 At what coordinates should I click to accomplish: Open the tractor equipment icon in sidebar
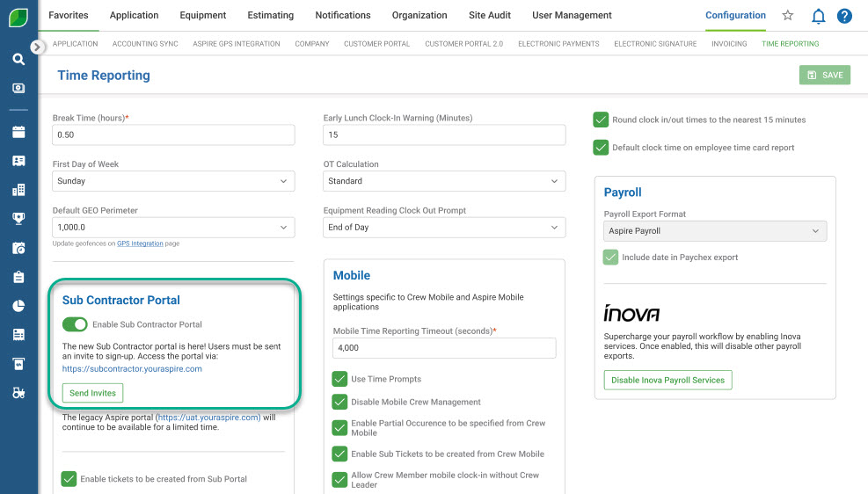[x=18, y=393]
